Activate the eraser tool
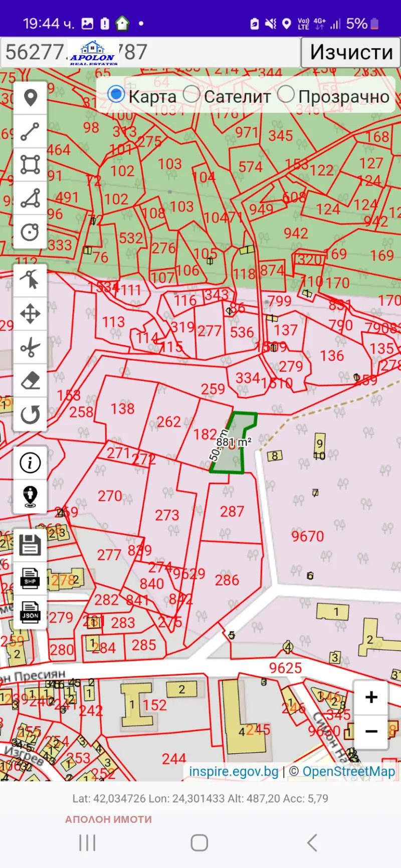This screenshot has width=401, height=868. [30, 381]
